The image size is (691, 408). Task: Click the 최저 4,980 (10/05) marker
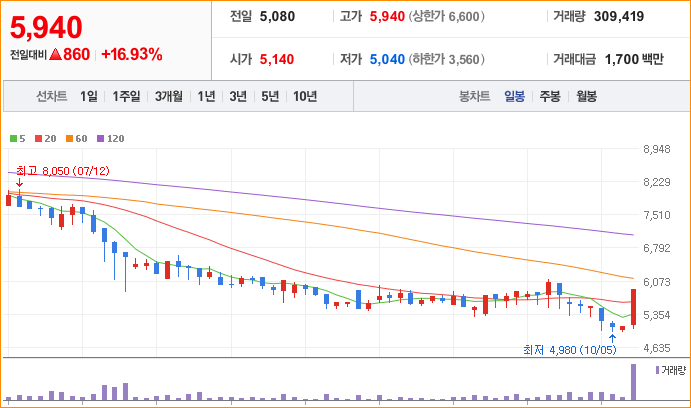(x=569, y=350)
